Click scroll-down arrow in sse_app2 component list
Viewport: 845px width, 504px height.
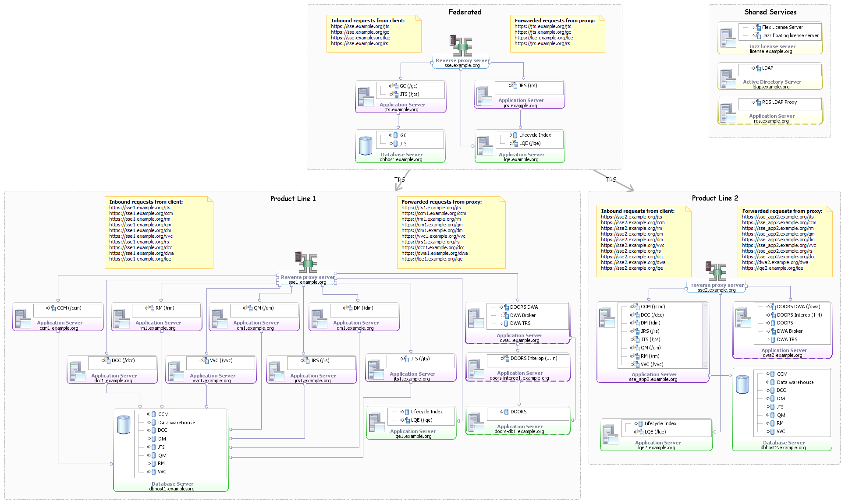point(705,366)
